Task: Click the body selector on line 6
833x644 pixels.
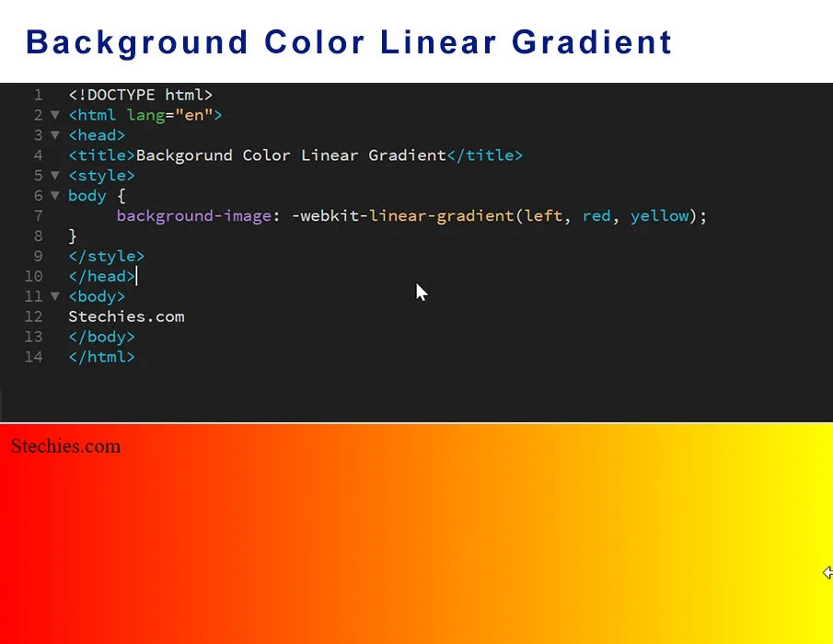Action: click(x=87, y=196)
